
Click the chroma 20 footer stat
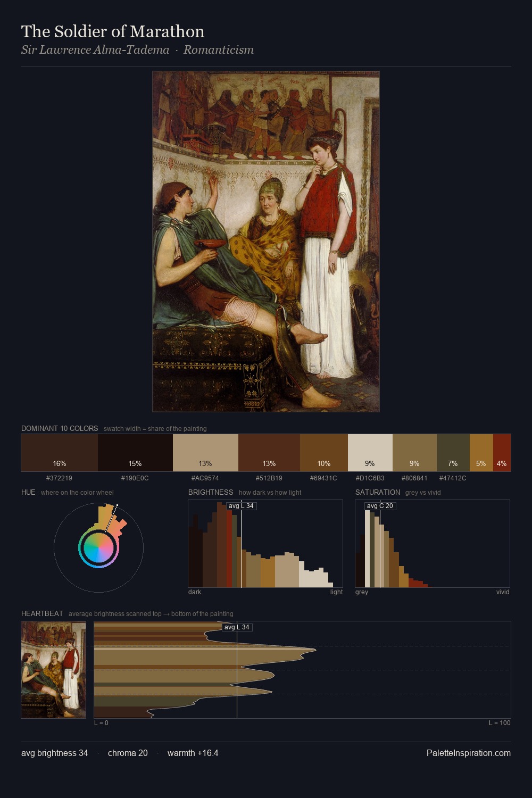point(128,753)
